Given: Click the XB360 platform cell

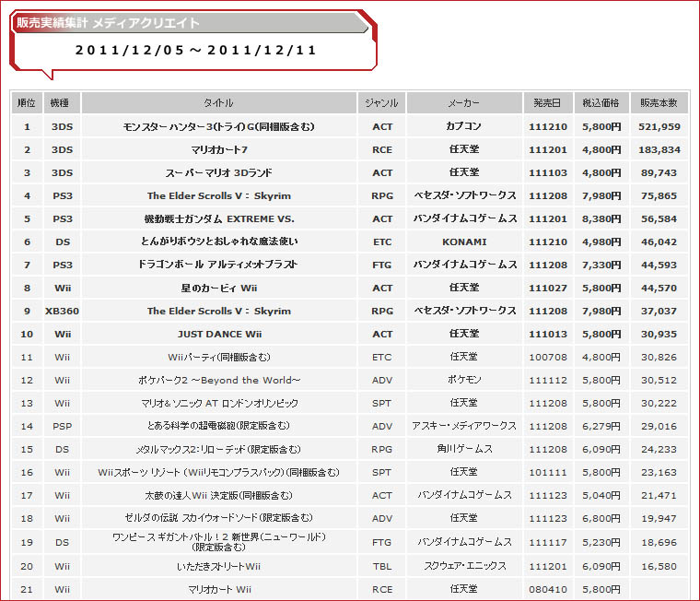Looking at the screenshot, I should pos(62,311).
